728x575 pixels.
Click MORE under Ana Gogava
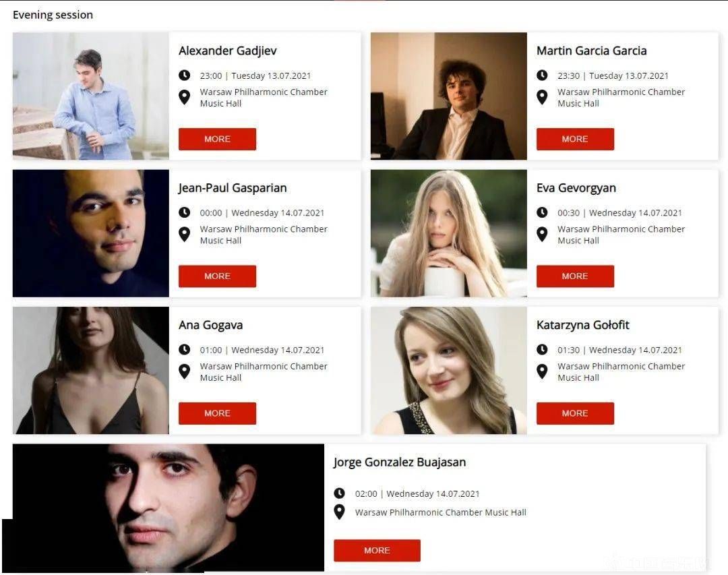(x=217, y=413)
